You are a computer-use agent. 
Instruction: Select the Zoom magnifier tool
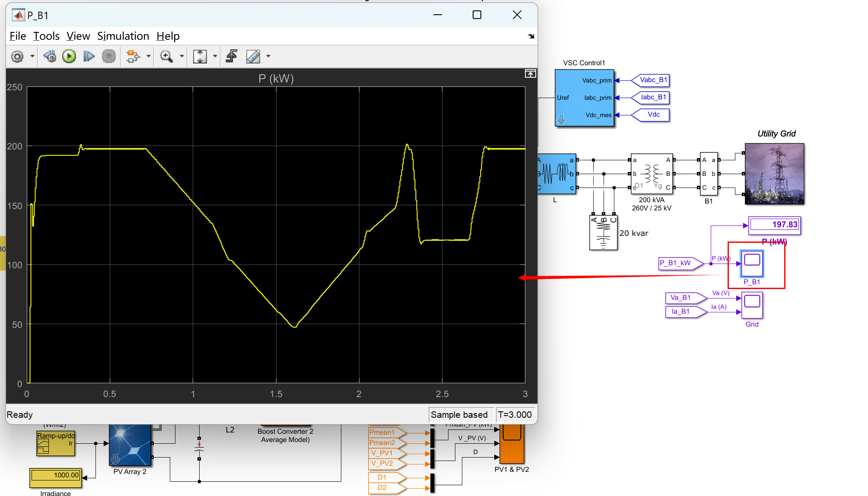click(166, 57)
